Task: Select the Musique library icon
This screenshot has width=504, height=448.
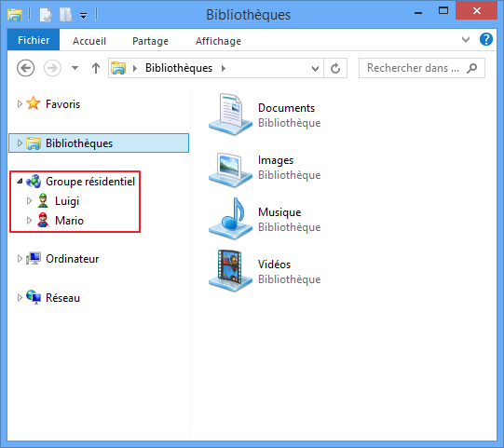Action: pos(230,219)
